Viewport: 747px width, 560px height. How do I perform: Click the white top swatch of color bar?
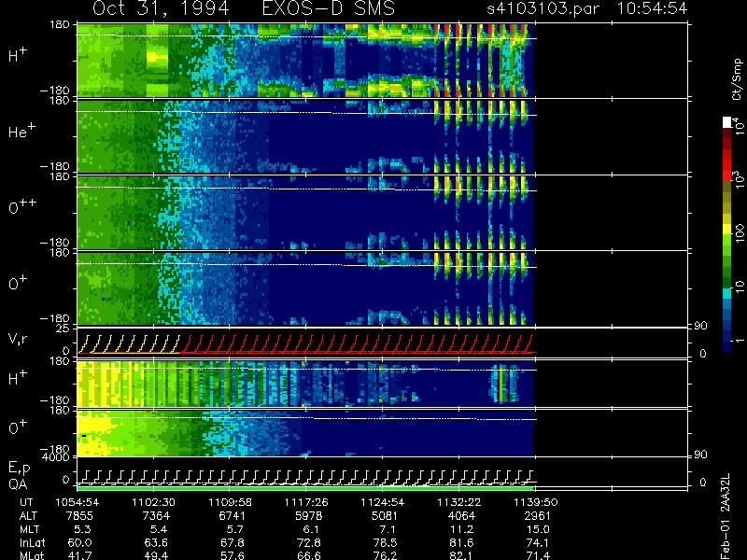tap(727, 122)
